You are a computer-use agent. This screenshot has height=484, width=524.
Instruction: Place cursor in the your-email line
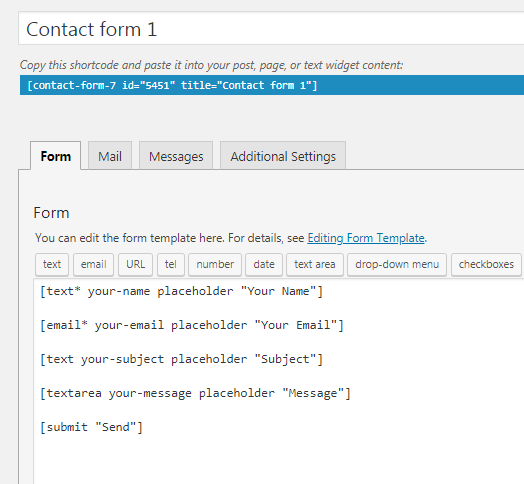point(192,325)
